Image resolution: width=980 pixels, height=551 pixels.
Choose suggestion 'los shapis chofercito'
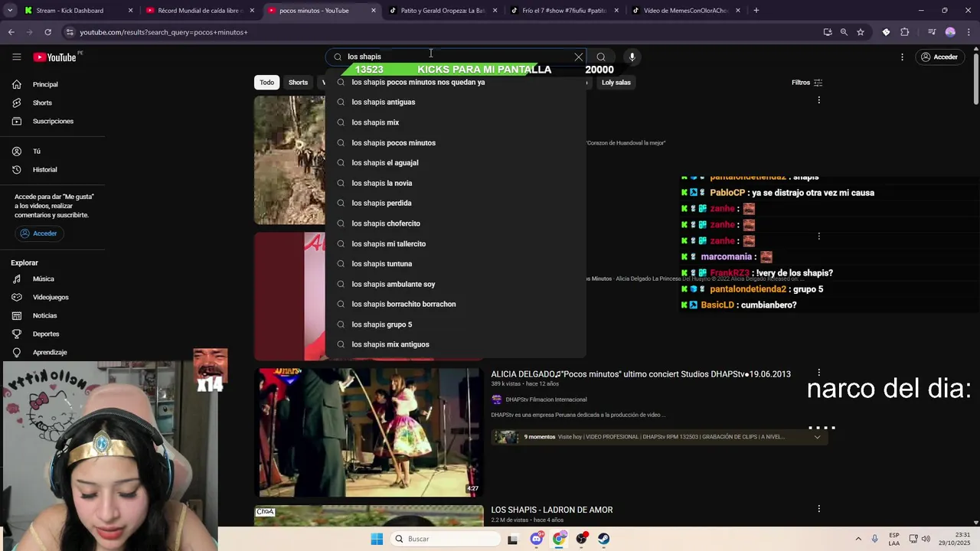click(456, 223)
